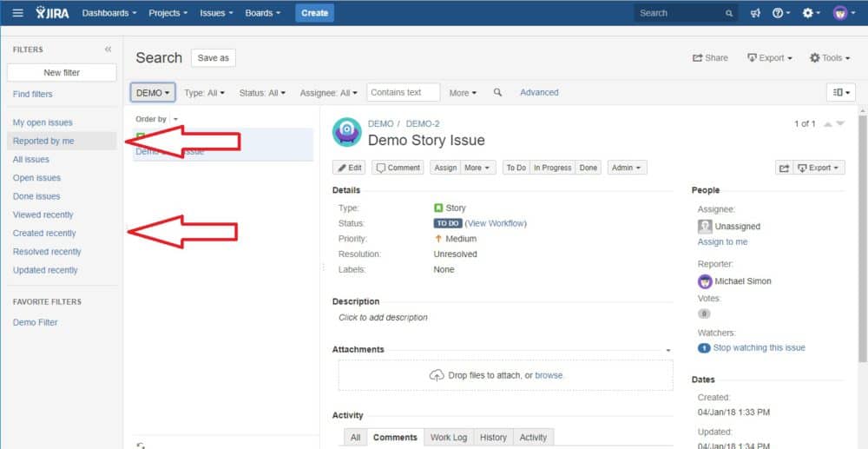Open the More criteria dropdown
Image resolution: width=868 pixels, height=449 pixels.
[x=463, y=92]
